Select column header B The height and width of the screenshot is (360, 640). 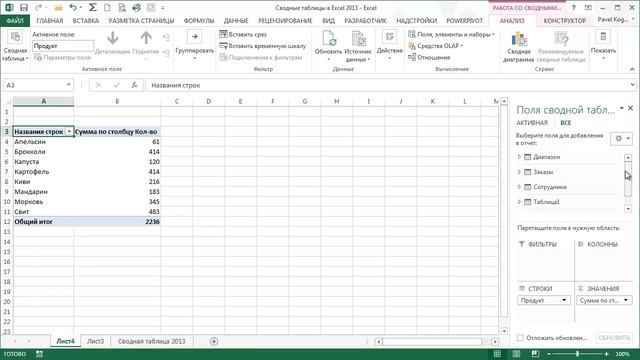click(117, 101)
